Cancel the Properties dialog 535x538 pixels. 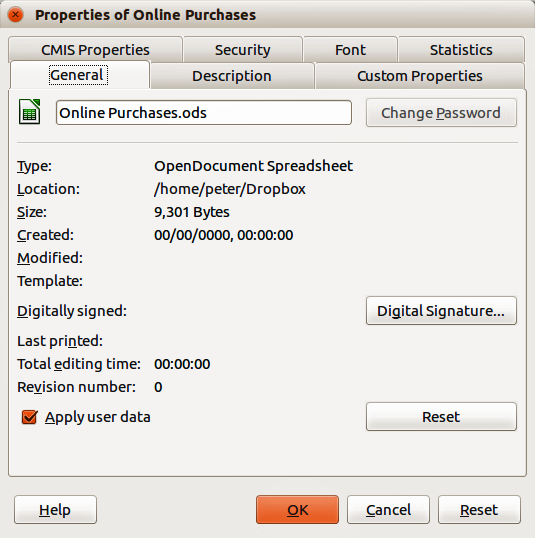[388, 510]
